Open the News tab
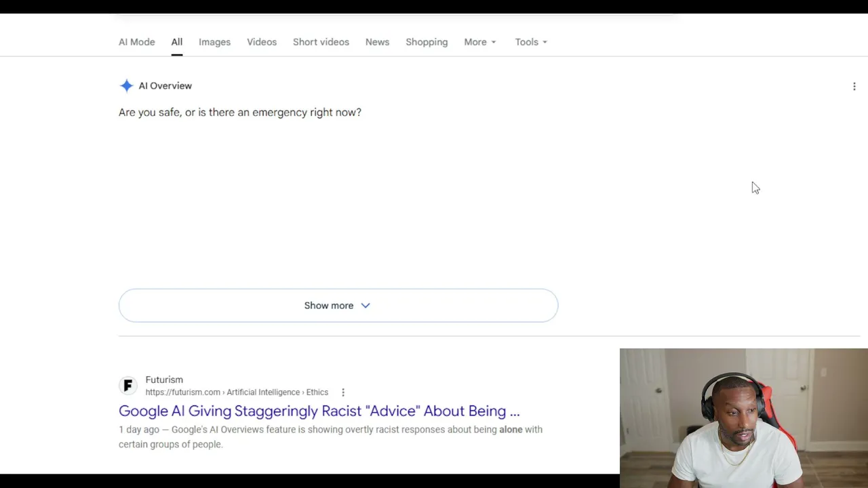 [377, 42]
